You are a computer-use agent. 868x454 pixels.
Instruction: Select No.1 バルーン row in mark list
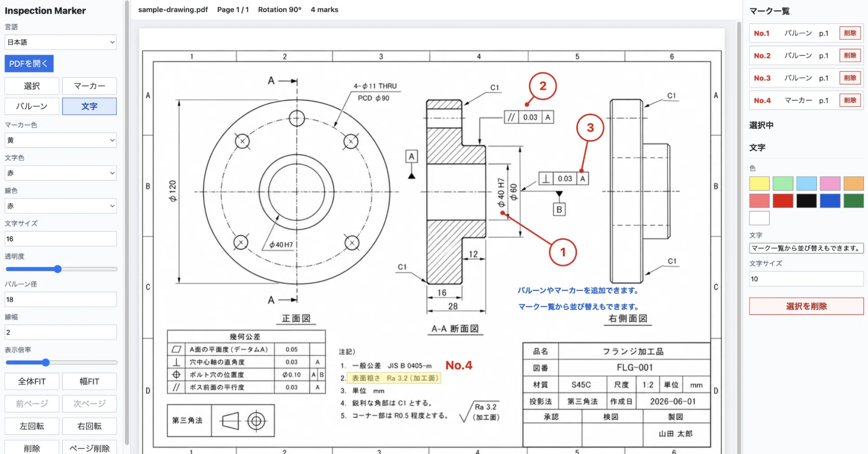point(806,33)
